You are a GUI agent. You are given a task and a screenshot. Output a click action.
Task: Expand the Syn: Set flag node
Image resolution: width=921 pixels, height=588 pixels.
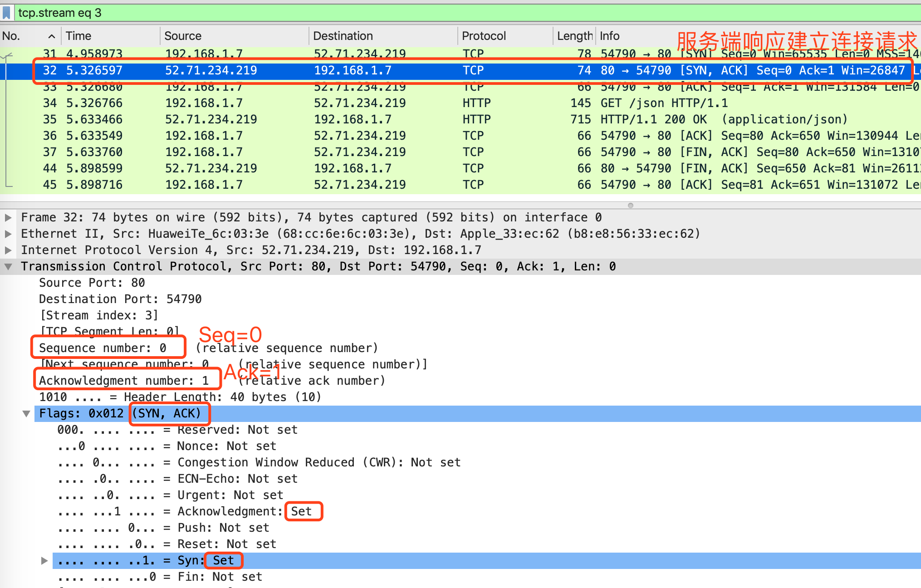(44, 560)
